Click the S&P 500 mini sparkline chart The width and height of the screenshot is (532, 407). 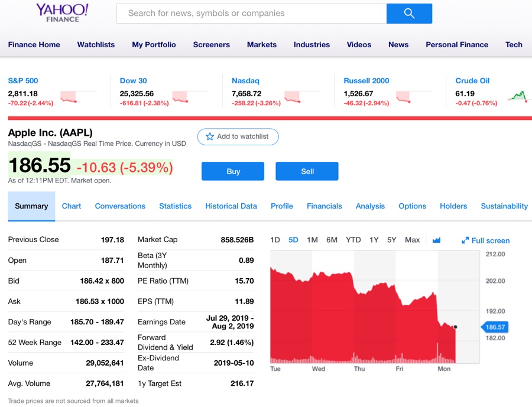click(79, 97)
